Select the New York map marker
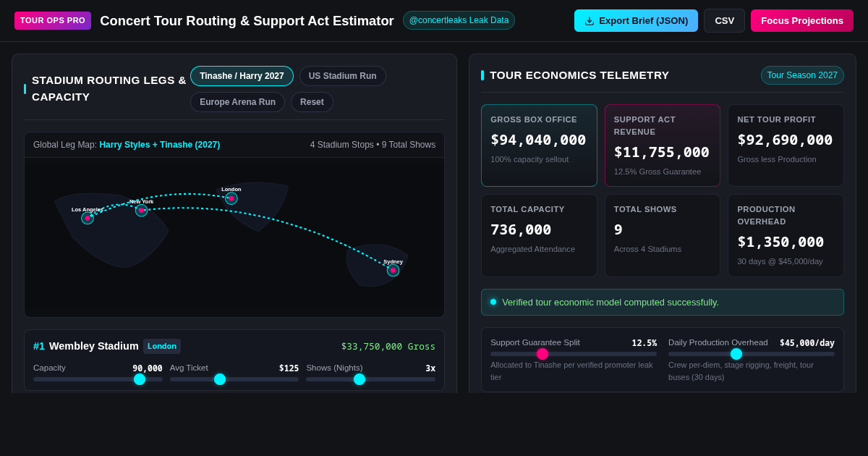Screen dimensions: 868x456 coord(141,210)
